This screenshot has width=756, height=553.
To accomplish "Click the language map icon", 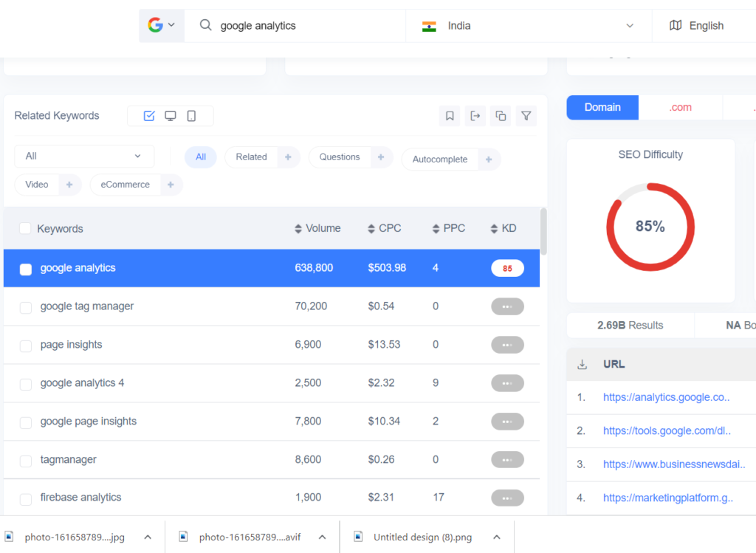I will pyautogui.click(x=676, y=25).
